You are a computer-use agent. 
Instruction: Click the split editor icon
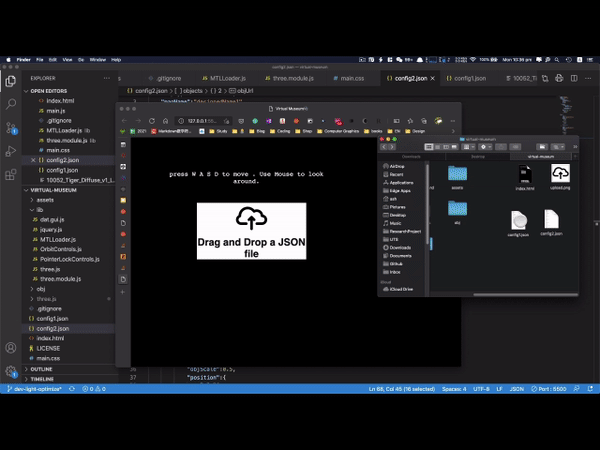[570, 78]
